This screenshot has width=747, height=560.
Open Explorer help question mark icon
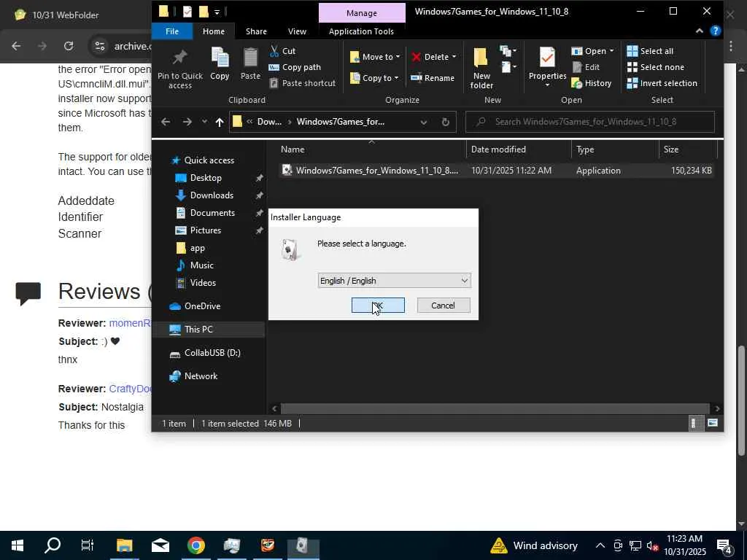[715, 31]
